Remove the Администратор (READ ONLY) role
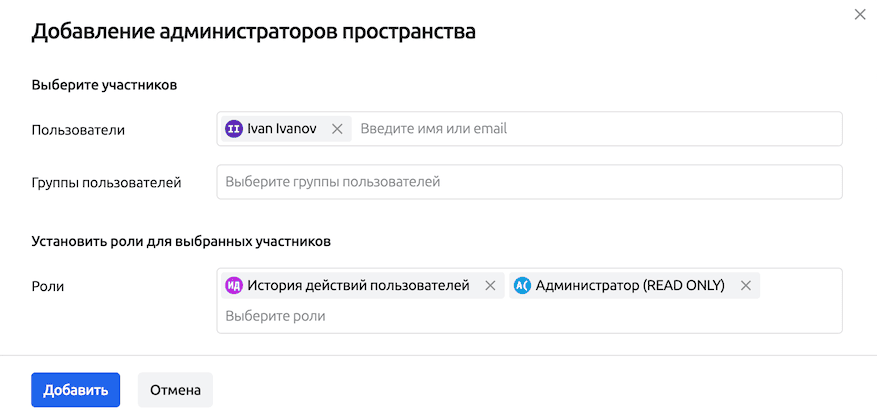Image resolution: width=877 pixels, height=417 pixels. tap(745, 285)
